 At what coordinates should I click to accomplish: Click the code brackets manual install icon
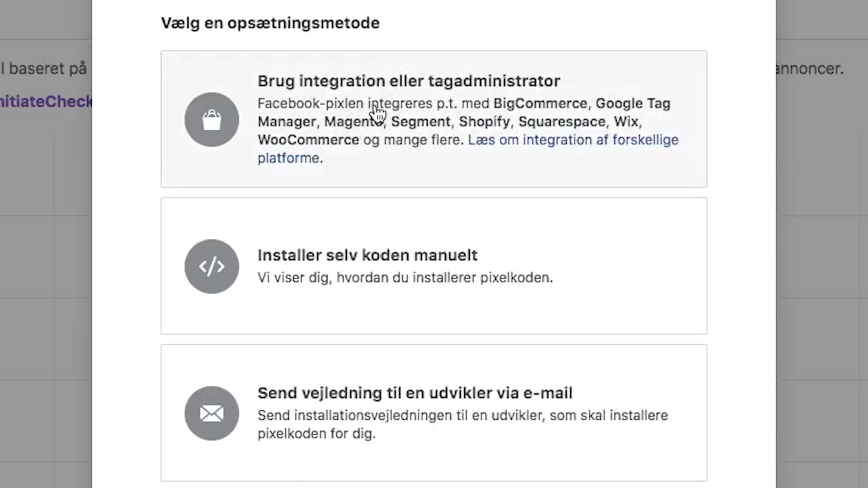tap(212, 267)
